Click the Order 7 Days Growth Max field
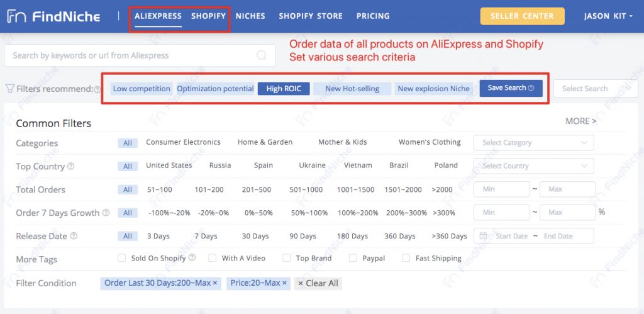 click(567, 213)
